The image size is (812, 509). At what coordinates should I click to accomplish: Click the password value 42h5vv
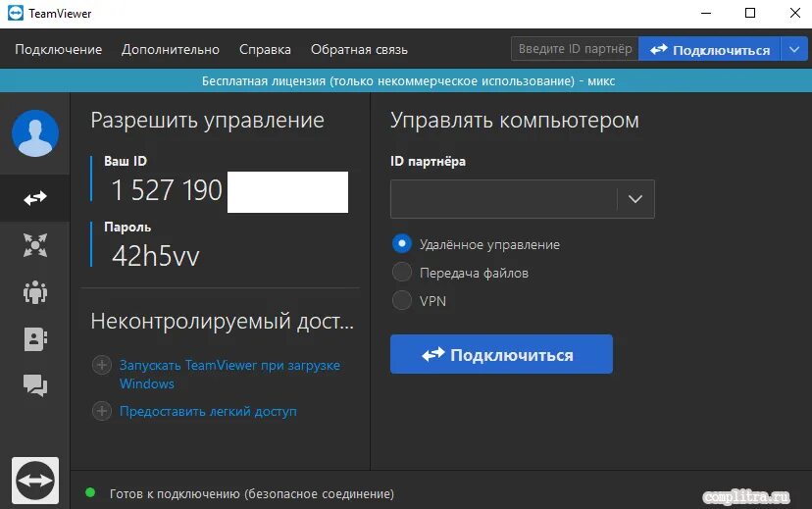(x=155, y=256)
